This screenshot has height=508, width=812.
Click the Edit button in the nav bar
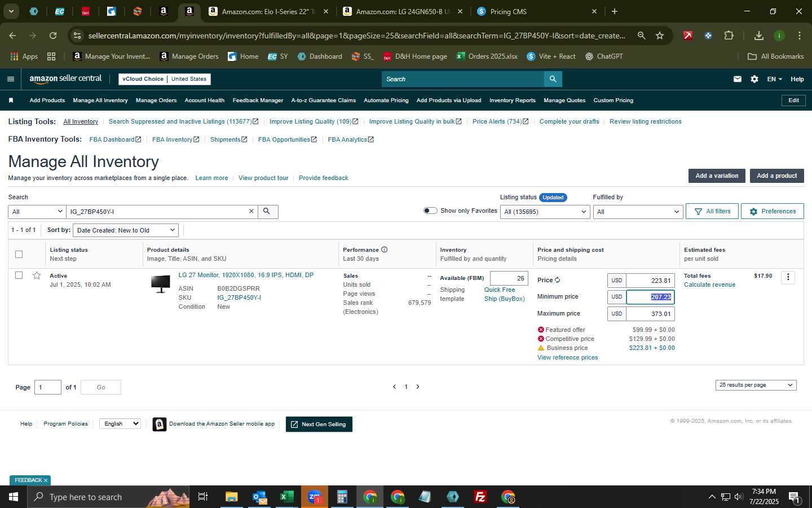click(793, 100)
